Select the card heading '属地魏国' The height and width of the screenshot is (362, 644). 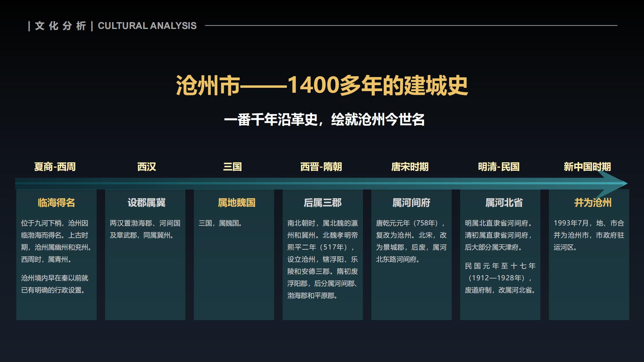click(237, 202)
